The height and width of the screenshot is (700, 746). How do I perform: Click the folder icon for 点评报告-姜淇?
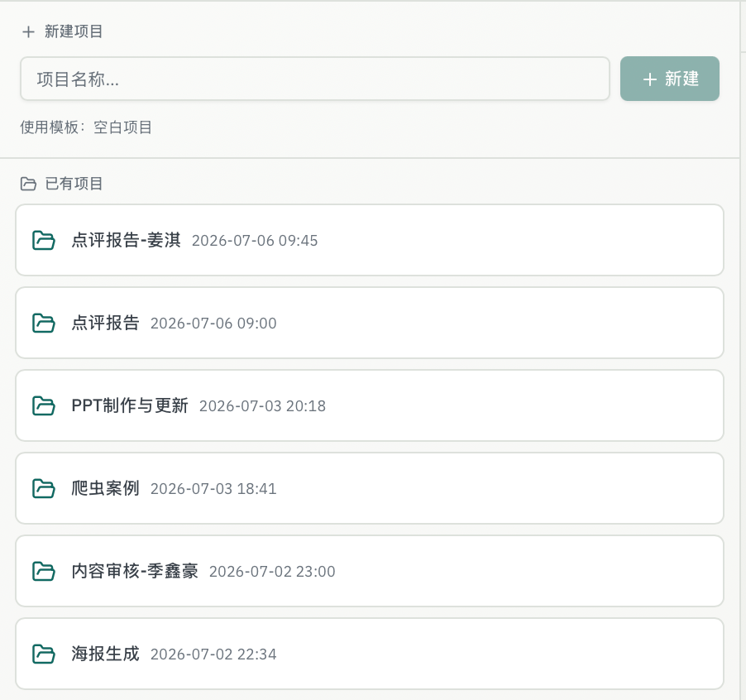click(44, 240)
